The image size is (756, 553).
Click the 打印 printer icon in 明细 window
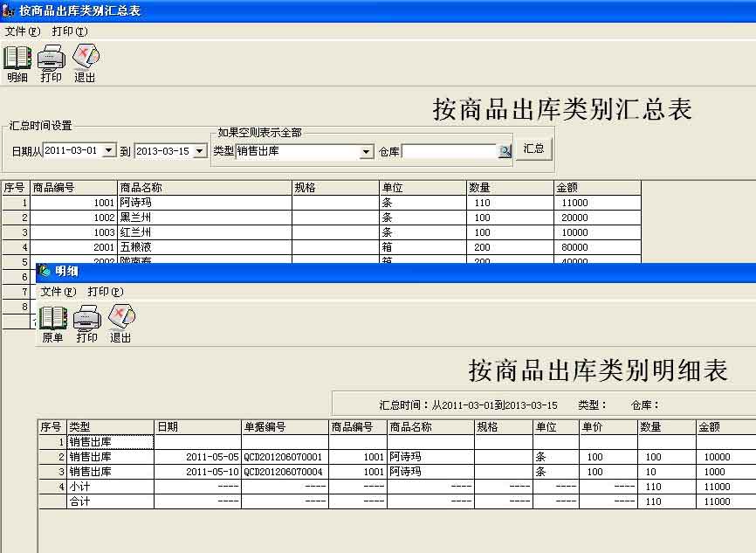(86, 319)
